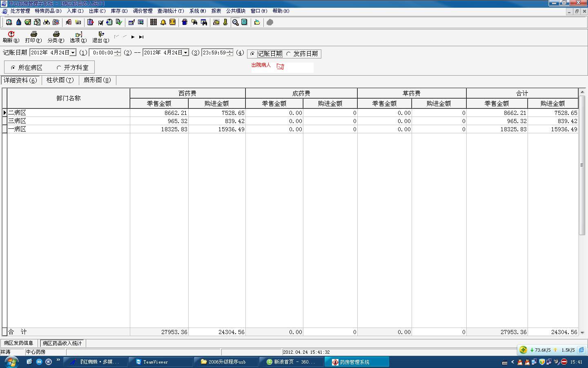Click the thermometer toolbar icon
Viewport: 588px width, 368px height.
[225, 22]
